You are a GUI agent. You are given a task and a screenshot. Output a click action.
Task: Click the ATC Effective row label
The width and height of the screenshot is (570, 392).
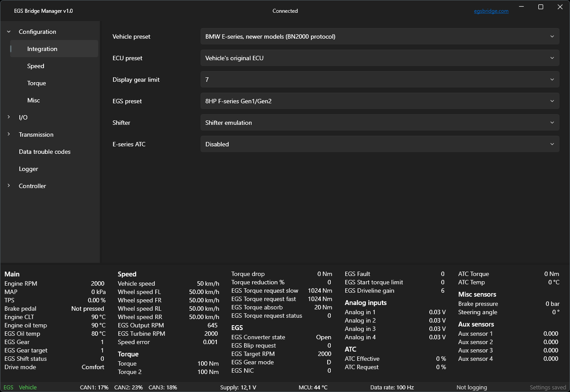pos(362,359)
